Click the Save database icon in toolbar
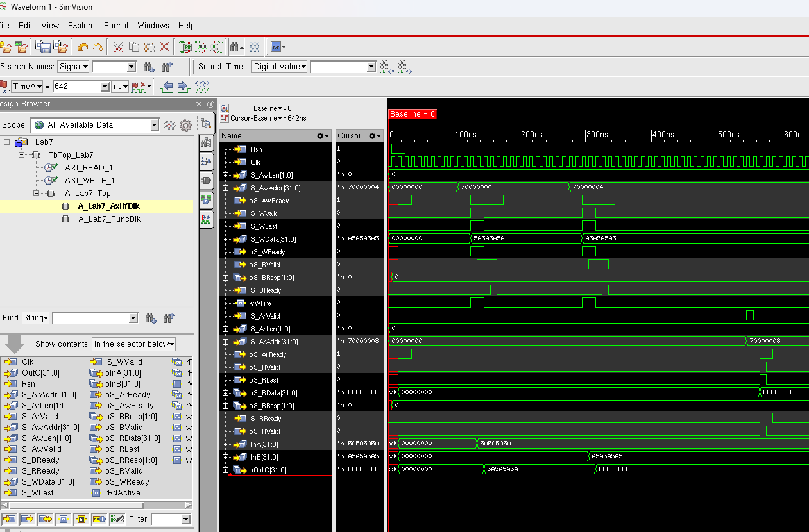This screenshot has width=809, height=532. pyautogui.click(x=43, y=46)
